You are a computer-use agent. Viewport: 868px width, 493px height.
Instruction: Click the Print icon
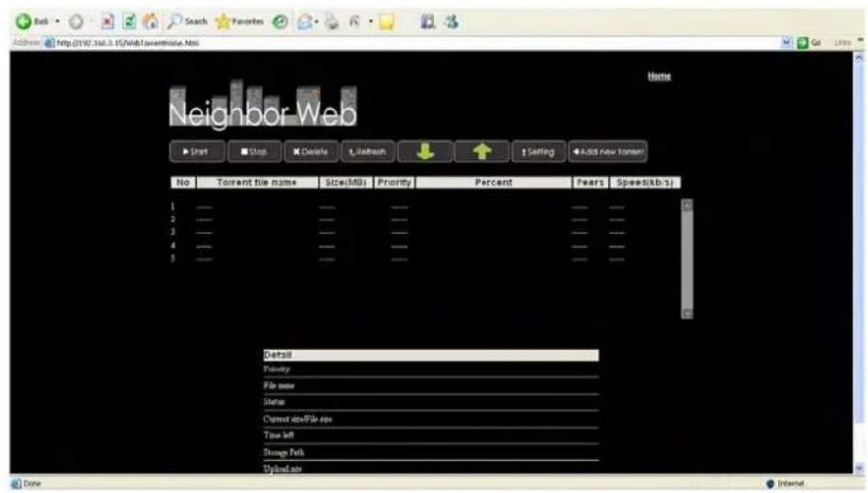332,22
